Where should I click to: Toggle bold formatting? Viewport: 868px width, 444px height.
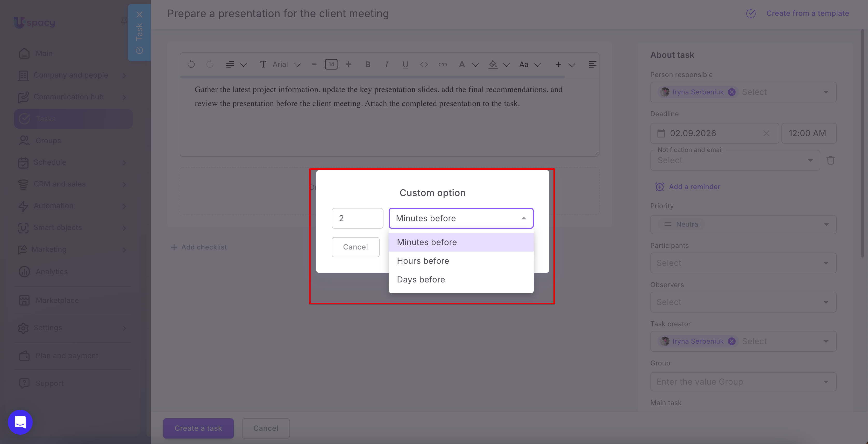coord(368,64)
